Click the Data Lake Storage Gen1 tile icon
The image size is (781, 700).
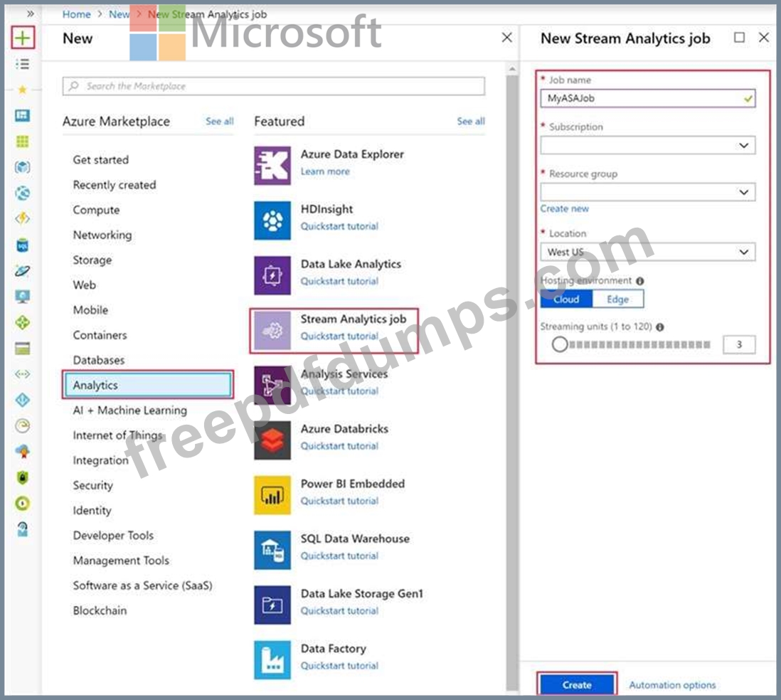tap(272, 605)
